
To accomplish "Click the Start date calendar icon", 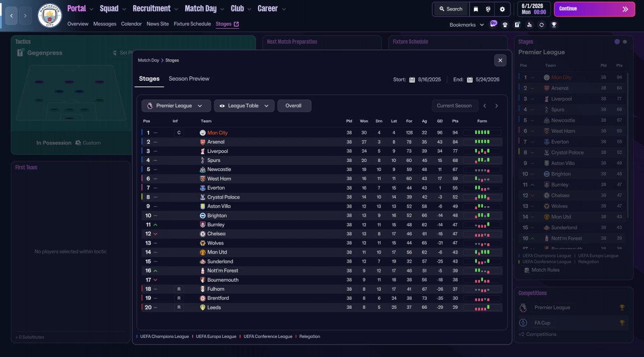I will pos(412,79).
